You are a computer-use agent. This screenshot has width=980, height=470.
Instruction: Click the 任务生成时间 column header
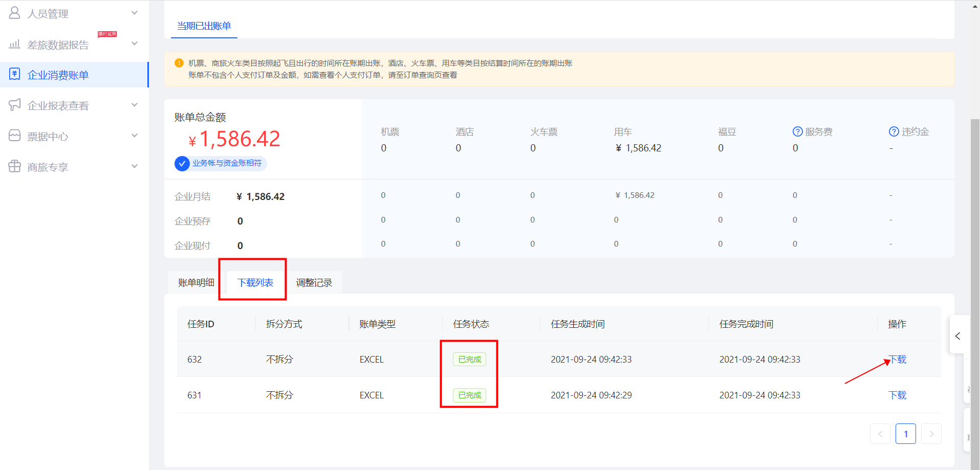(578, 324)
